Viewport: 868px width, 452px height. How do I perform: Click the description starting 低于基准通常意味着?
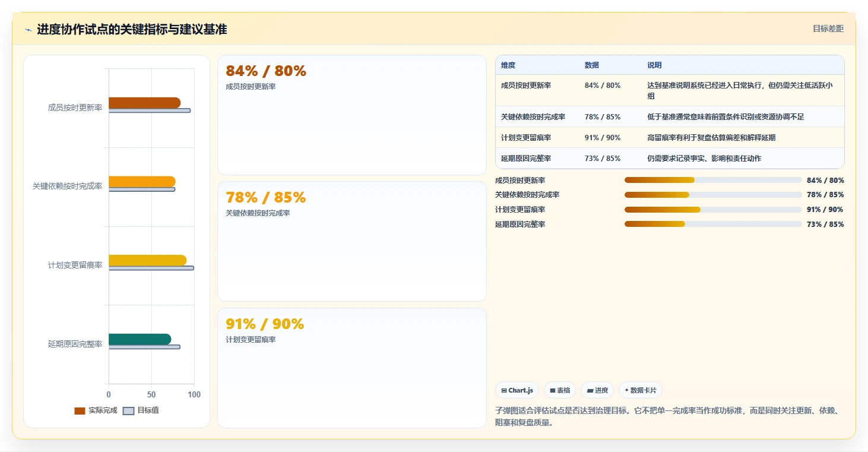726,117
